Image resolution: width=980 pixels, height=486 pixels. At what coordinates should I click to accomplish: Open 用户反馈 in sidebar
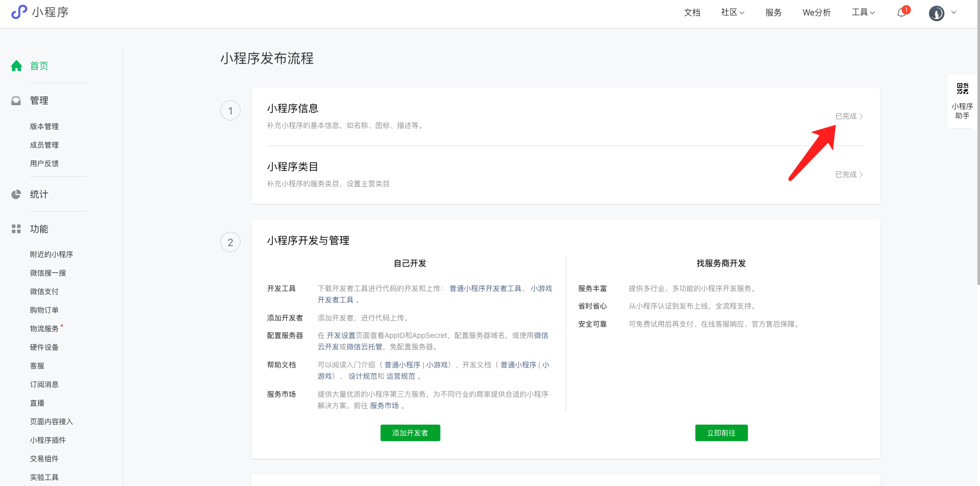coord(44,164)
